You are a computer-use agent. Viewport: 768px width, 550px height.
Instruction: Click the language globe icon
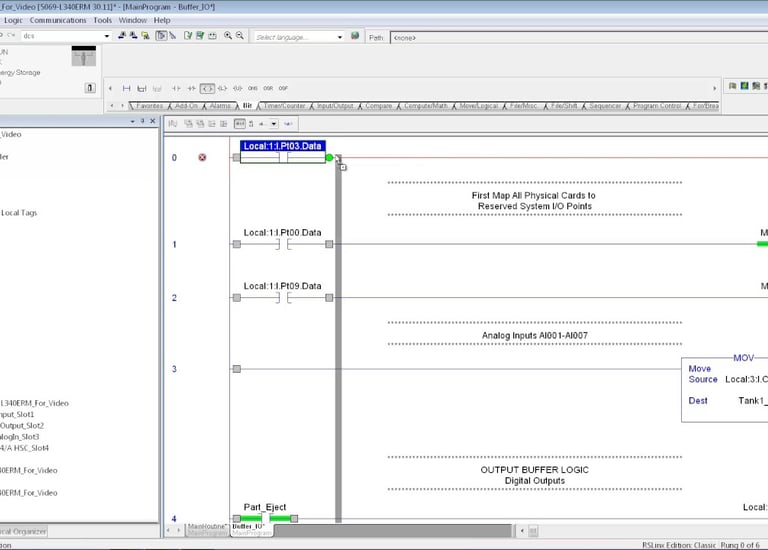point(355,36)
